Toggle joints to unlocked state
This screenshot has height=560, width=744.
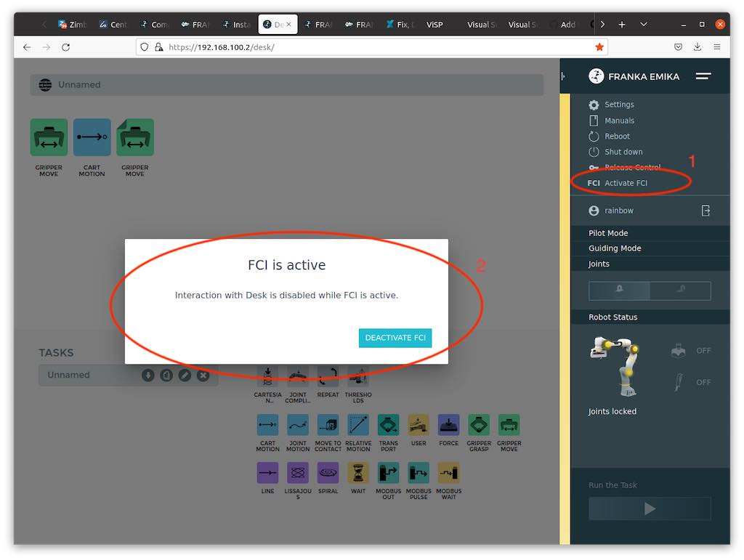680,291
